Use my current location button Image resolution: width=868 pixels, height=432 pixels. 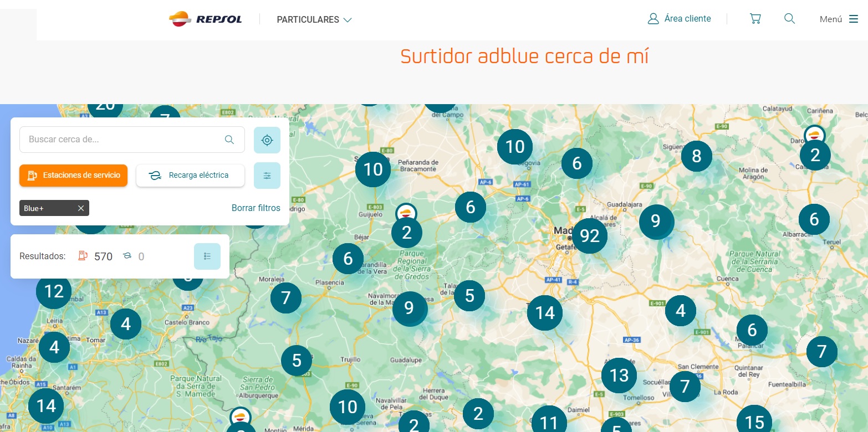pos(267,140)
